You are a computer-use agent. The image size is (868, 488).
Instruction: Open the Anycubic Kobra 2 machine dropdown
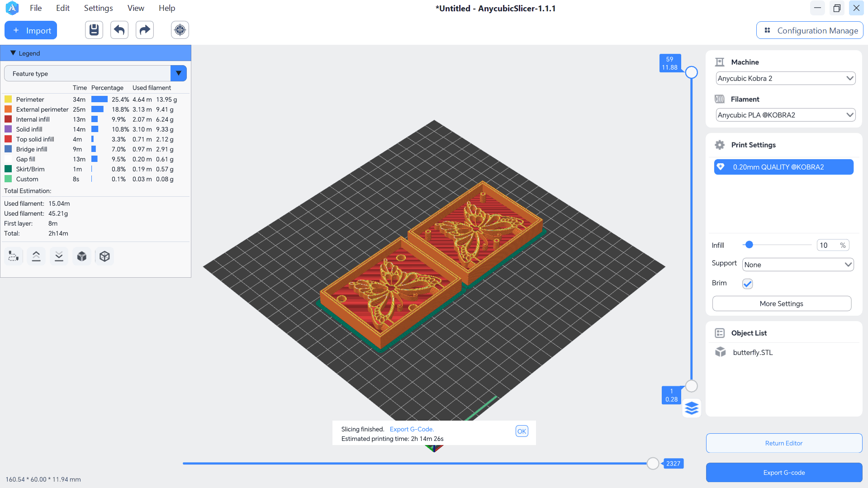(785, 78)
